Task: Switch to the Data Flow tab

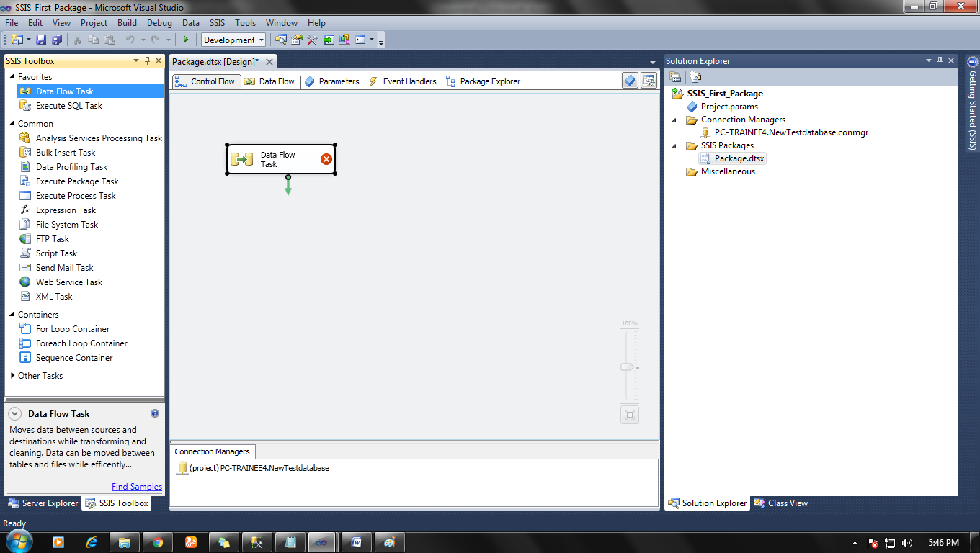Action: [269, 81]
